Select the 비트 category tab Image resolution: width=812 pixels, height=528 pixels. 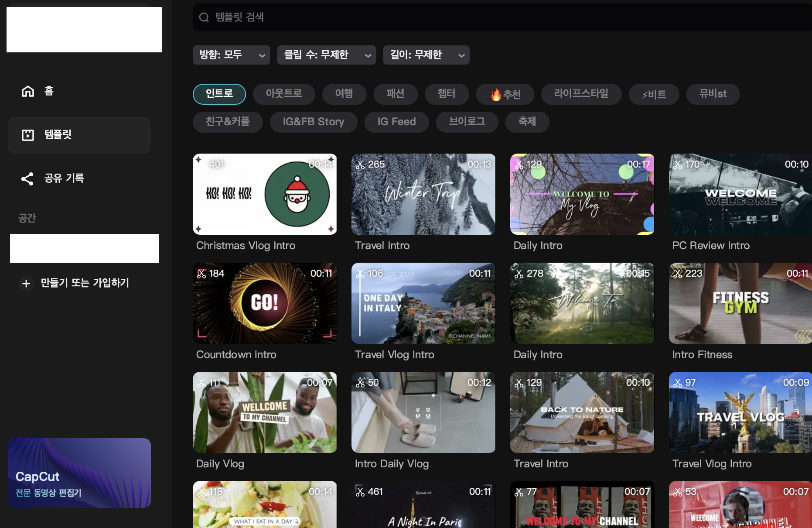[x=654, y=94]
